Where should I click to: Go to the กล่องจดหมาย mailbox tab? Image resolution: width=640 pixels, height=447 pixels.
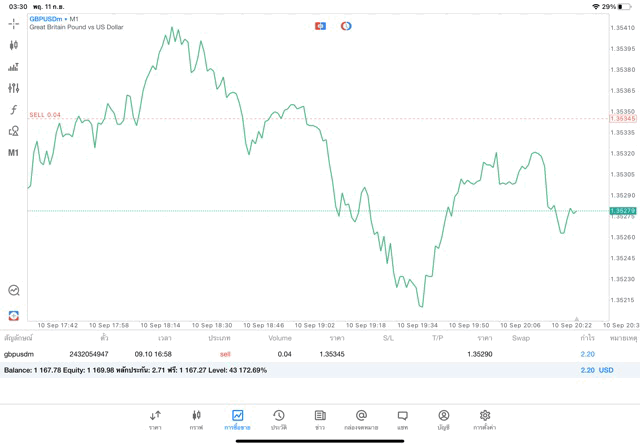(x=361, y=419)
